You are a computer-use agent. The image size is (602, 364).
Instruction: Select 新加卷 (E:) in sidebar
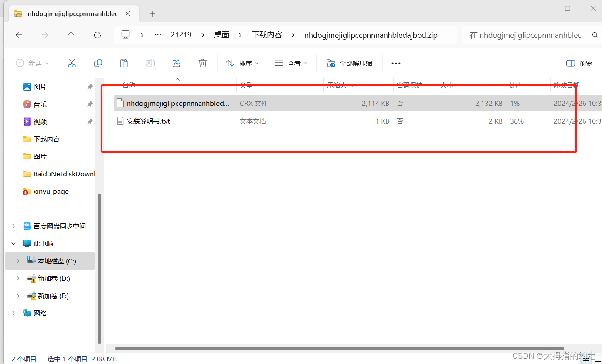point(54,296)
